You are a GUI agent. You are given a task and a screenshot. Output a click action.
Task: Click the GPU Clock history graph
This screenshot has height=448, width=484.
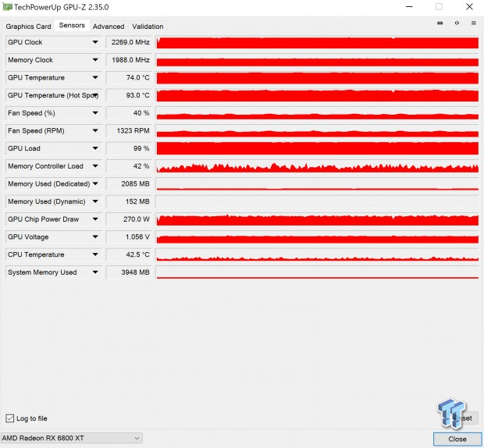click(x=318, y=42)
